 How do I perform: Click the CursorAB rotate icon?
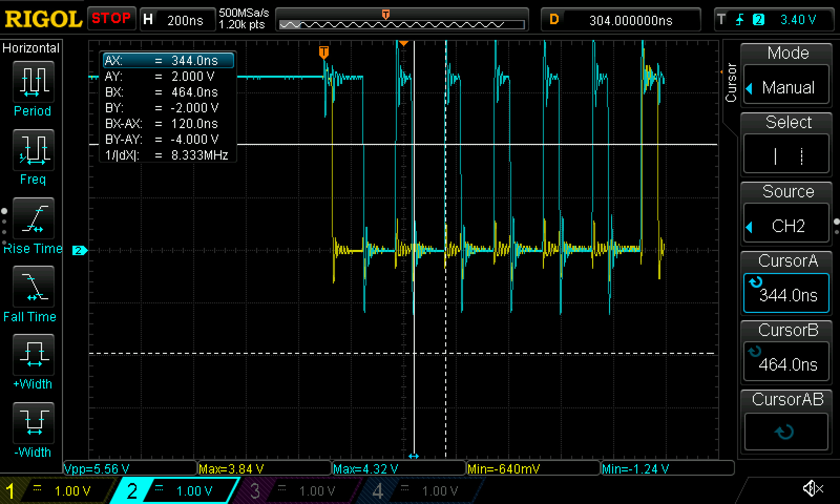point(785,432)
